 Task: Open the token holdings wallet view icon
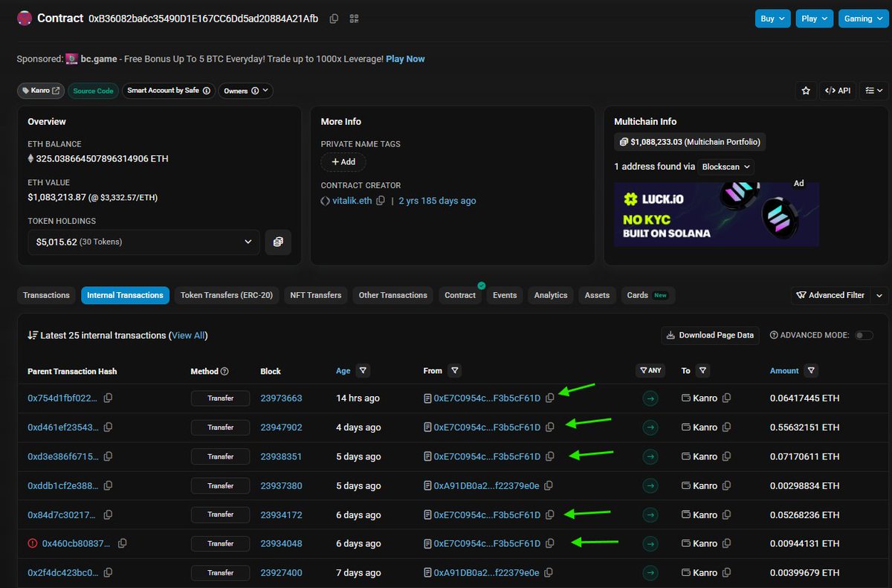tap(278, 242)
